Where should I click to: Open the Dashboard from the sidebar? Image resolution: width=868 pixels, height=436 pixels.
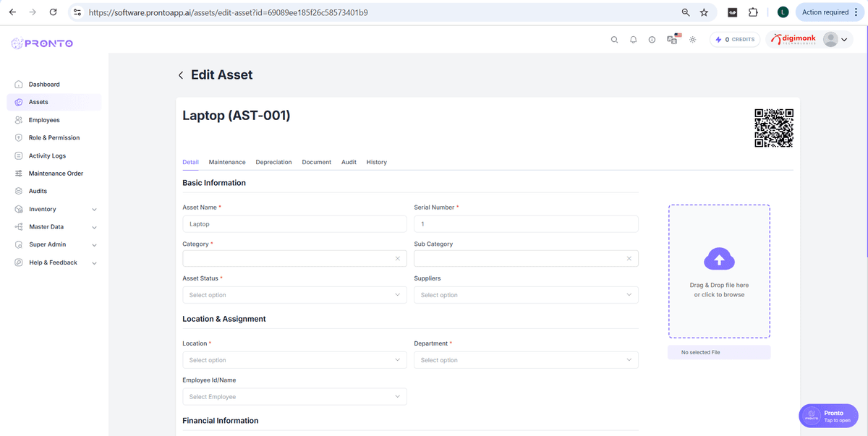click(44, 84)
